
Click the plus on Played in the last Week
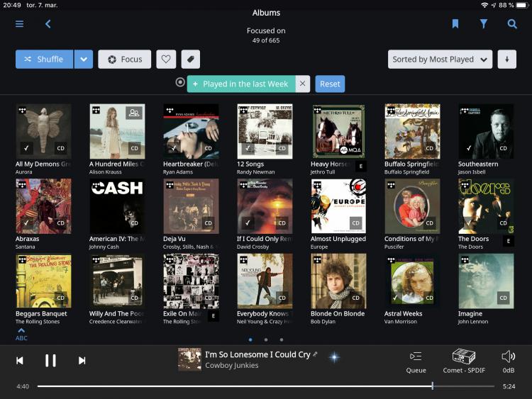[195, 84]
